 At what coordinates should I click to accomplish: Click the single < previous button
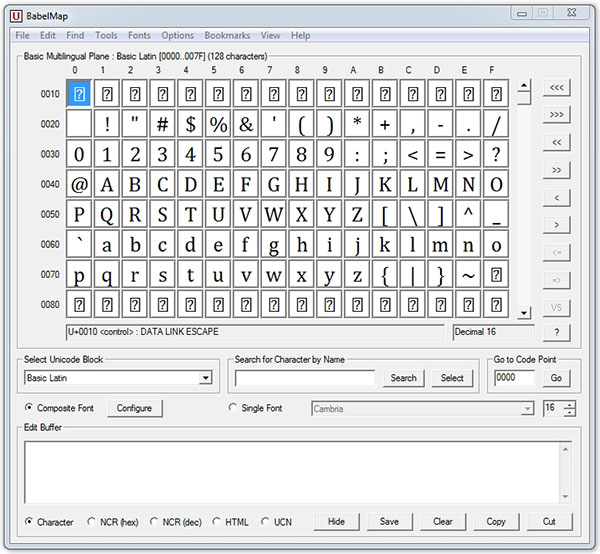(x=557, y=197)
